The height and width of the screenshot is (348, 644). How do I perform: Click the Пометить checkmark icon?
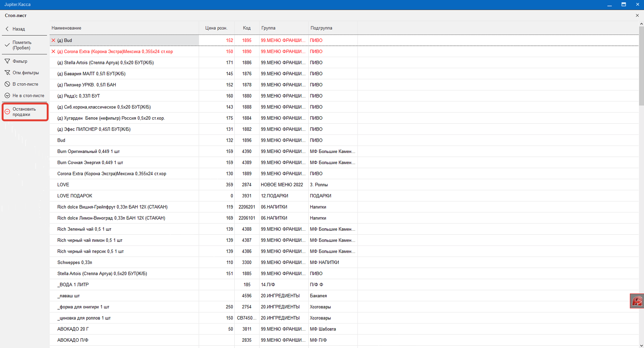tap(7, 45)
